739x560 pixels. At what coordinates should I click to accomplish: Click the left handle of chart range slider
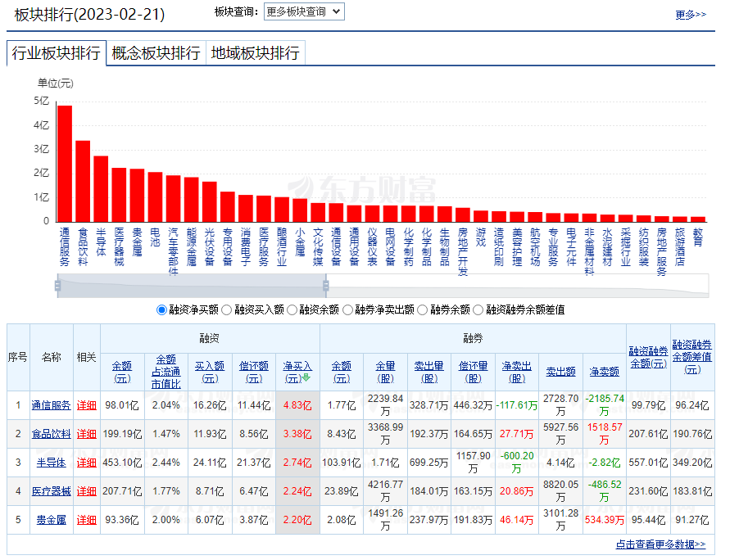click(x=57, y=286)
